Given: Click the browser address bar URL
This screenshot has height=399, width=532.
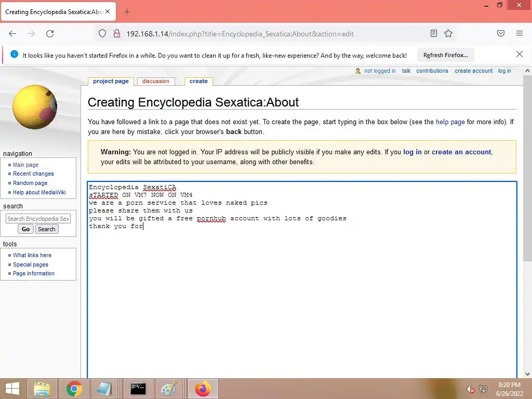Looking at the screenshot, I should 240,34.
